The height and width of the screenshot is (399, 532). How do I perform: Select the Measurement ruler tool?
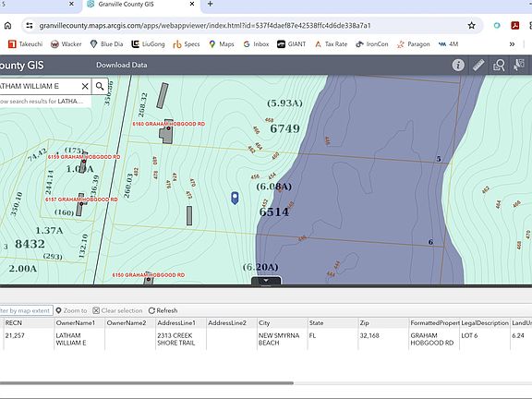coord(478,65)
